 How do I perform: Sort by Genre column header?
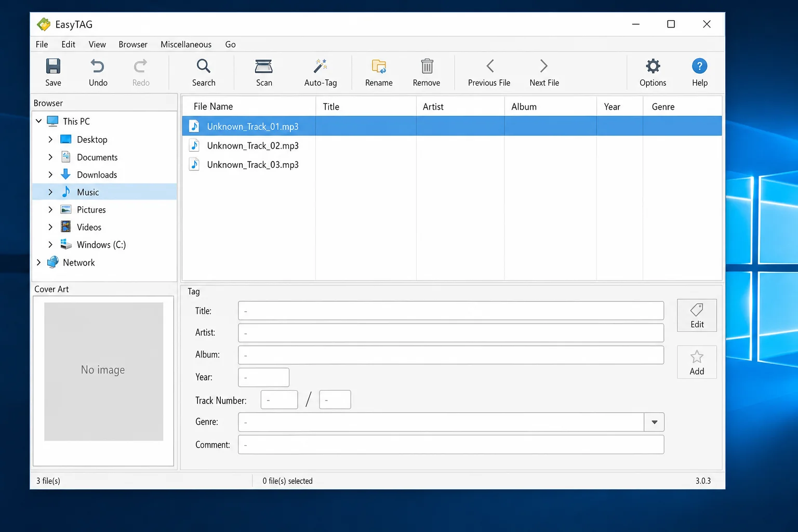pyautogui.click(x=683, y=107)
